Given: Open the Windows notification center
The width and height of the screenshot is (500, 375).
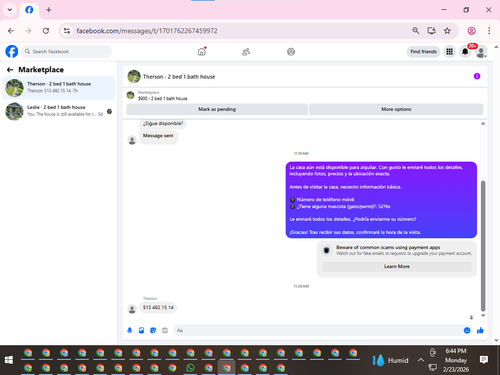Looking at the screenshot, I should pyautogui.click(x=484, y=360).
